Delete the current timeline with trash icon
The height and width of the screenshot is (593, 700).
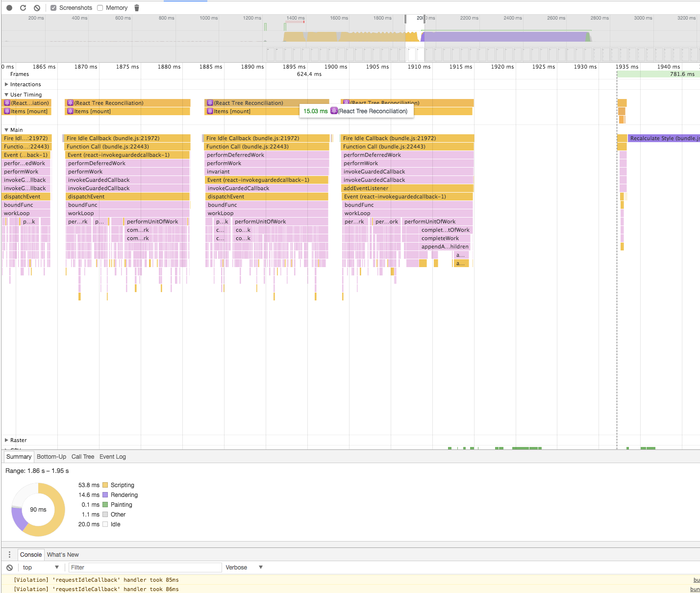coord(136,8)
